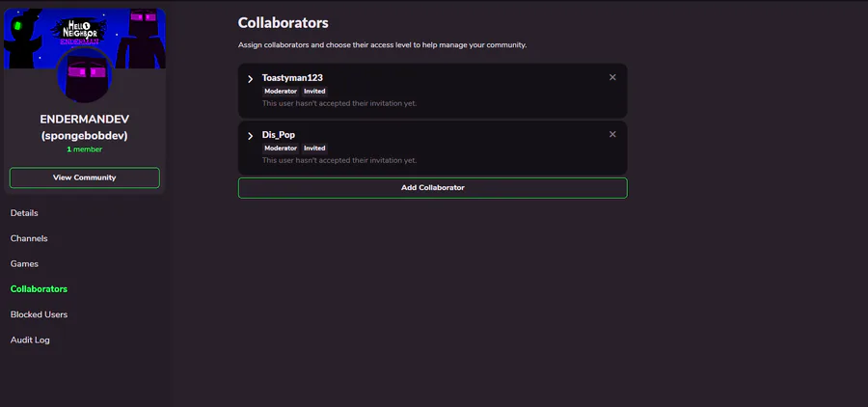Click Dis_Pop's Invited status badge
The height and width of the screenshot is (407, 868).
[314, 149]
